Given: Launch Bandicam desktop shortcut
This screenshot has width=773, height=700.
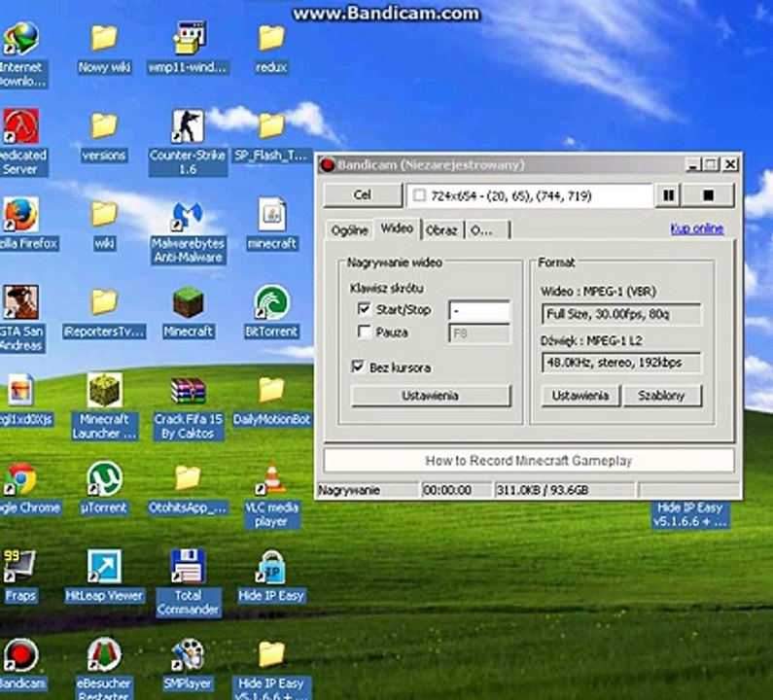Looking at the screenshot, I should [x=21, y=655].
